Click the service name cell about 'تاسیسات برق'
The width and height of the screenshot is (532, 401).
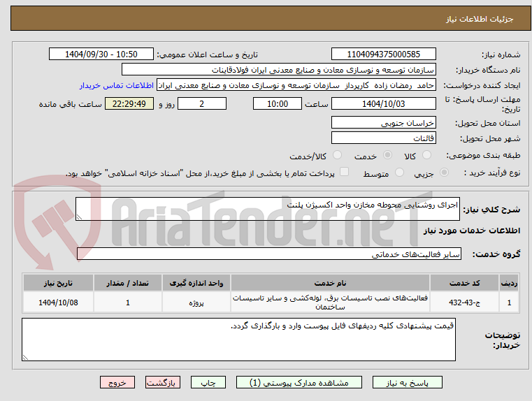[330, 302]
